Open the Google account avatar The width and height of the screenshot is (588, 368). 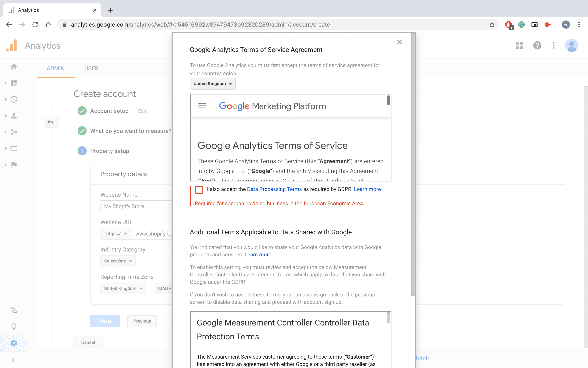click(571, 46)
